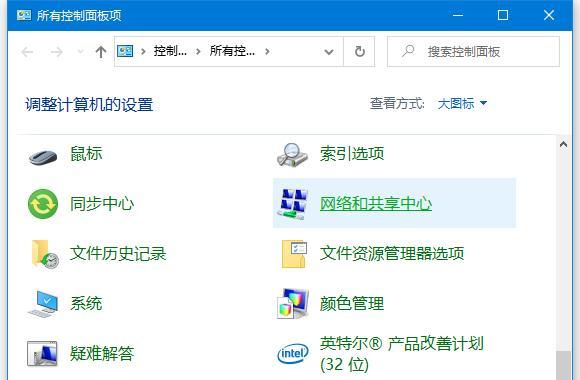Open the 文件历史记录 link

[118, 253]
